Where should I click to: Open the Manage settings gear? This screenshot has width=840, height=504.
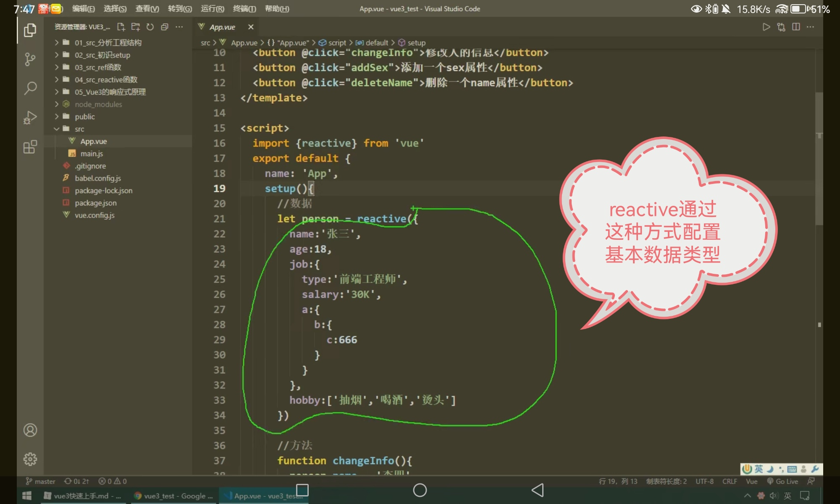30,459
